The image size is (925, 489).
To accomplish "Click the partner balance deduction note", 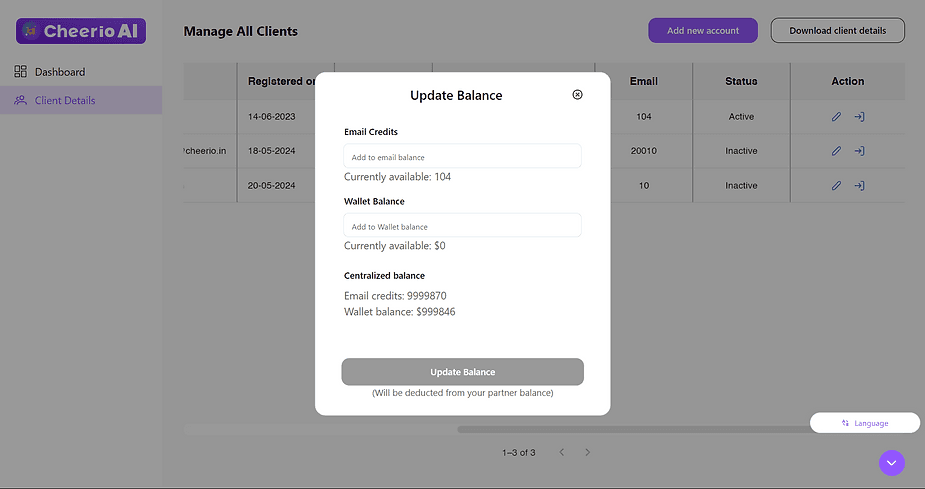I will click(462, 393).
